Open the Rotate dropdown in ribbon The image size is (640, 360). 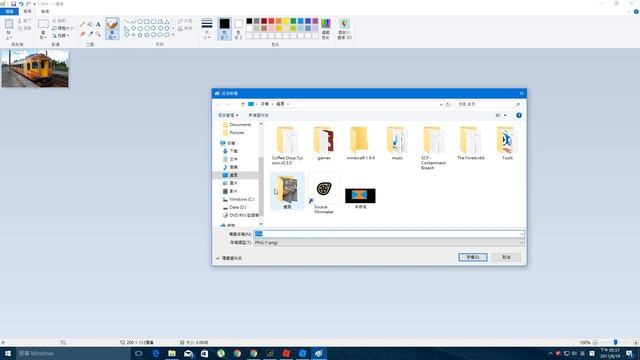click(61, 36)
